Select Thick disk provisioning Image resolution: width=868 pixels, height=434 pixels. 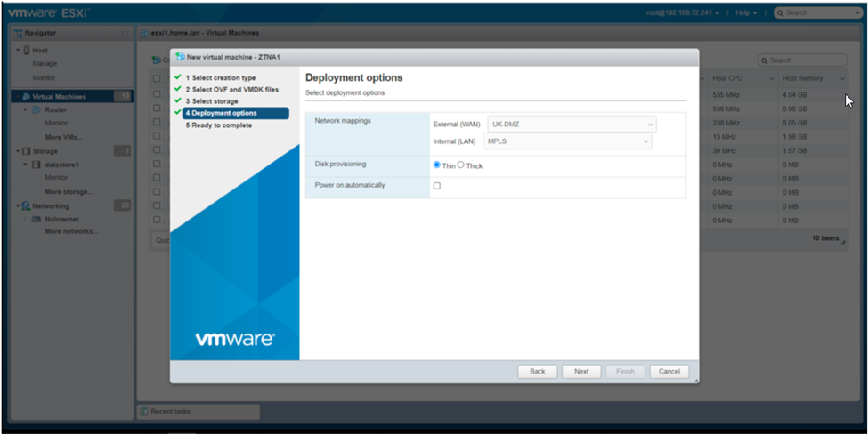click(x=460, y=165)
